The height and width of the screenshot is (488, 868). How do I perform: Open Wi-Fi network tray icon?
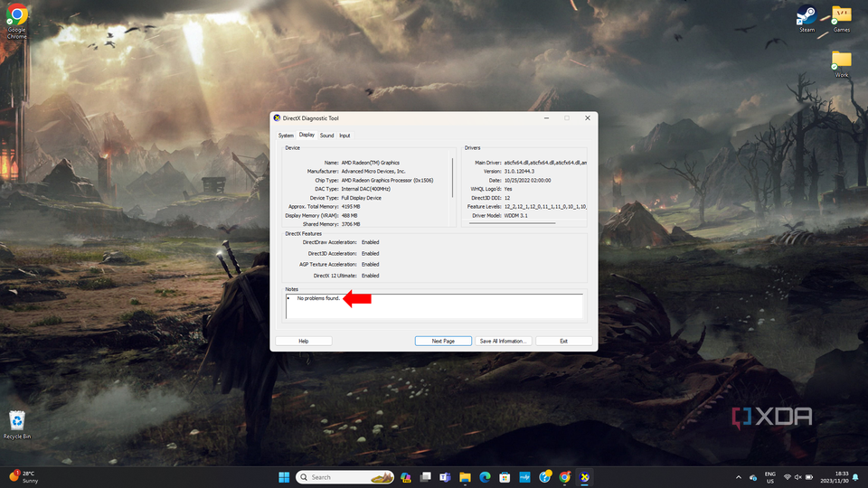tap(788, 477)
